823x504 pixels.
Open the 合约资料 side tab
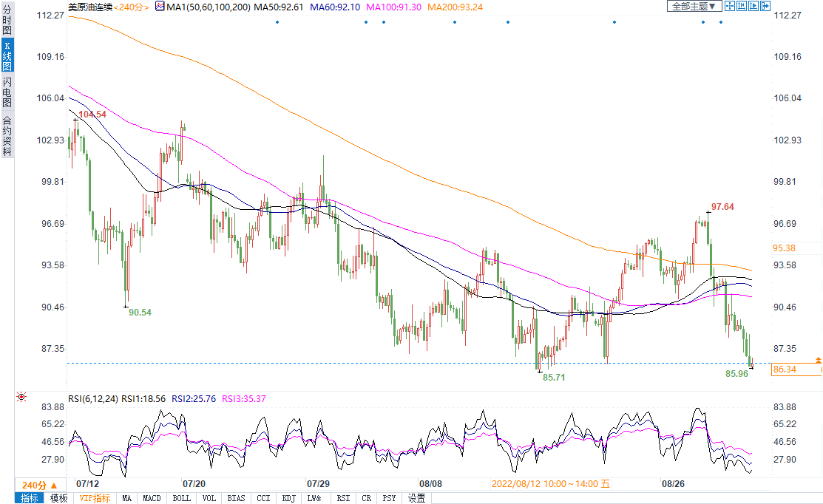coord(7,135)
